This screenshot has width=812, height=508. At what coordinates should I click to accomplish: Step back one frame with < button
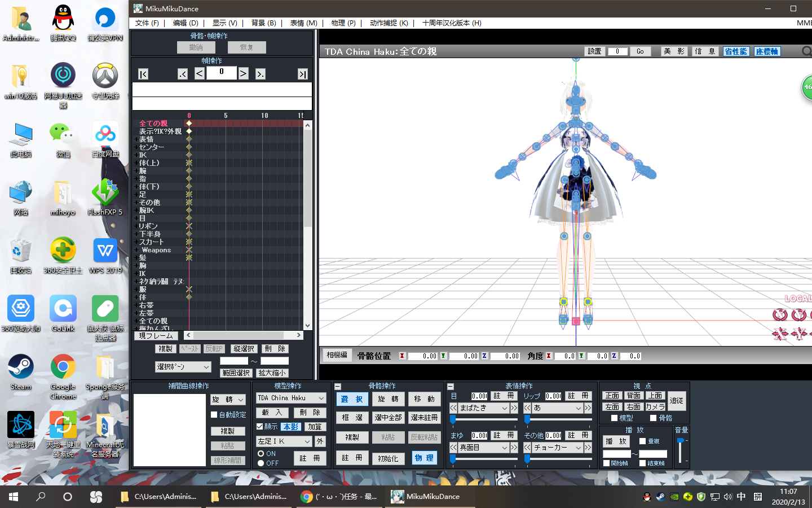coord(200,73)
